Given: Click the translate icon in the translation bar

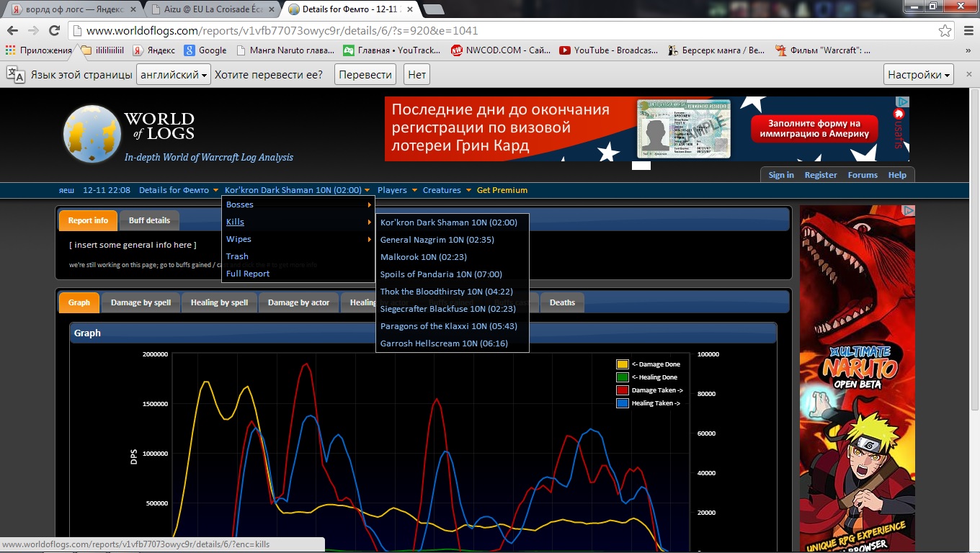Looking at the screenshot, I should pyautogui.click(x=15, y=75).
